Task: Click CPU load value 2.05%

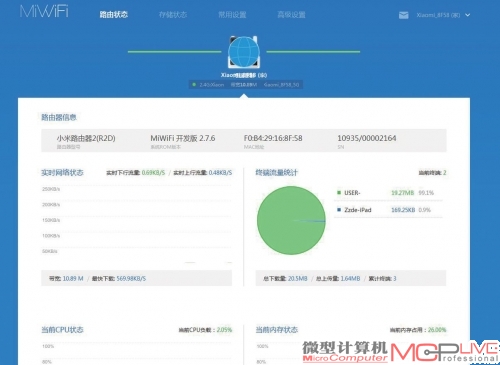Action: click(224, 330)
